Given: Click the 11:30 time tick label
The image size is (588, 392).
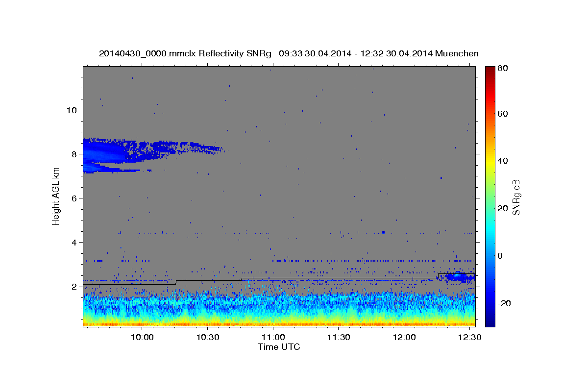Looking at the screenshot, I should tap(338, 338).
